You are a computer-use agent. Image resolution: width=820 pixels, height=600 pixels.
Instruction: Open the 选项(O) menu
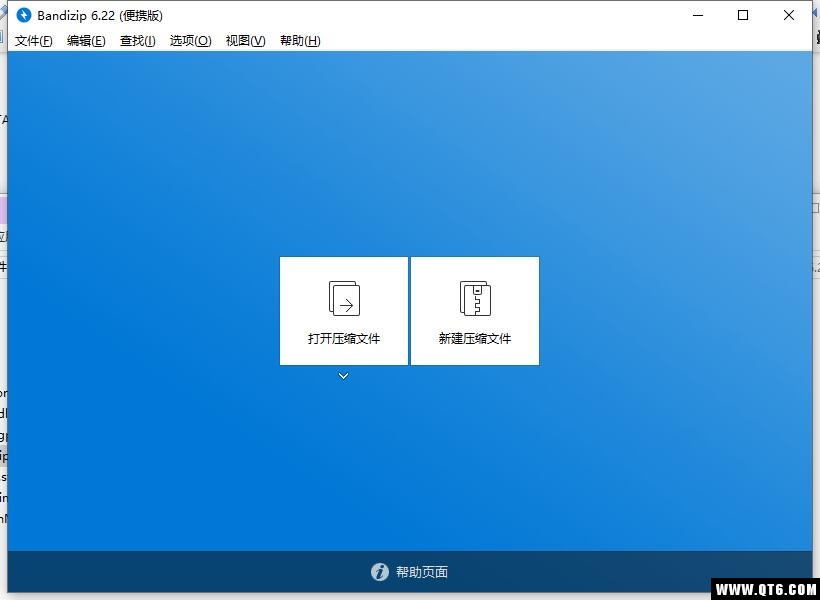click(x=190, y=41)
